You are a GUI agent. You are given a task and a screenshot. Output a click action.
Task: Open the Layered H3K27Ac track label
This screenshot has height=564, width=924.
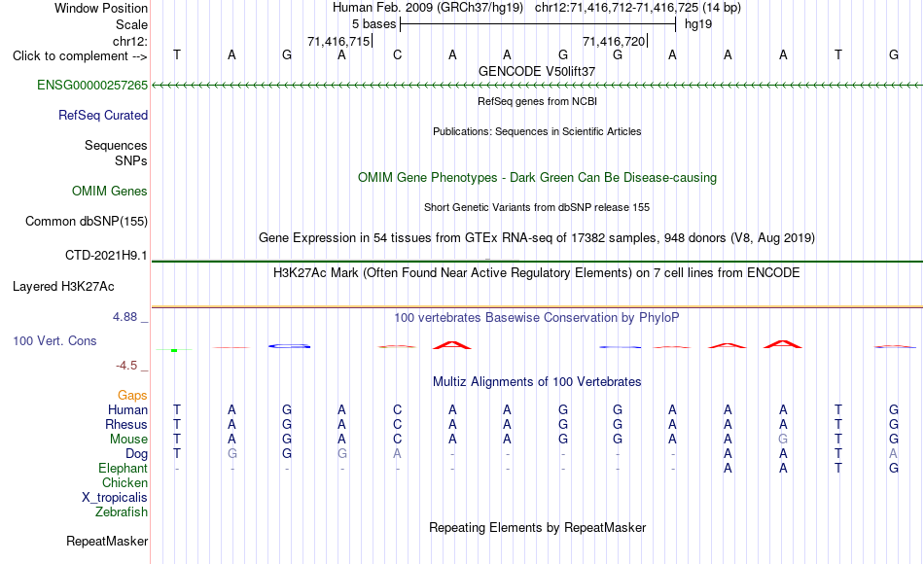(x=63, y=287)
